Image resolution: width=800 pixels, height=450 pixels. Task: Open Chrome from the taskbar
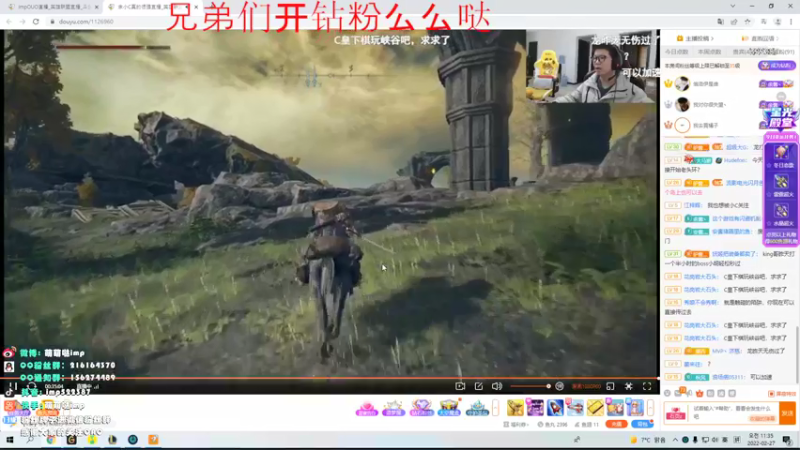[x=51, y=439]
